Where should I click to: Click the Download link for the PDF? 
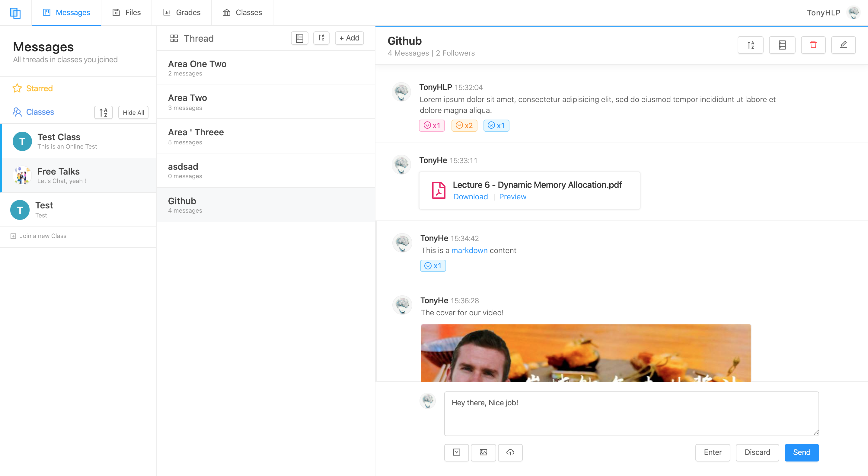[471, 196]
